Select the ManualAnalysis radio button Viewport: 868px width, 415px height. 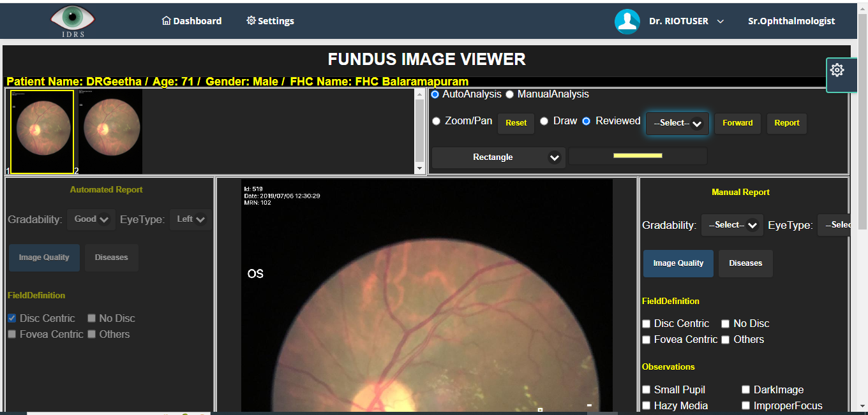510,94
